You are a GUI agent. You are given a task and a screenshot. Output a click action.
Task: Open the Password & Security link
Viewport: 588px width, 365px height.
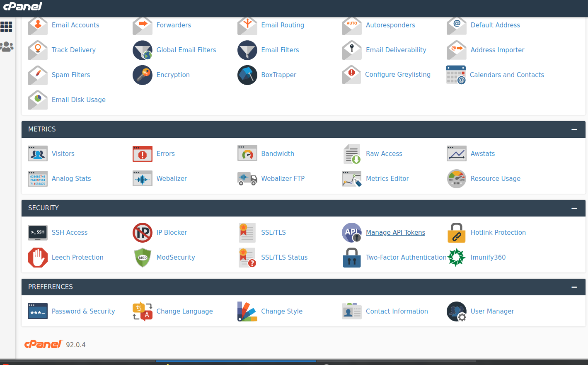[83, 311]
